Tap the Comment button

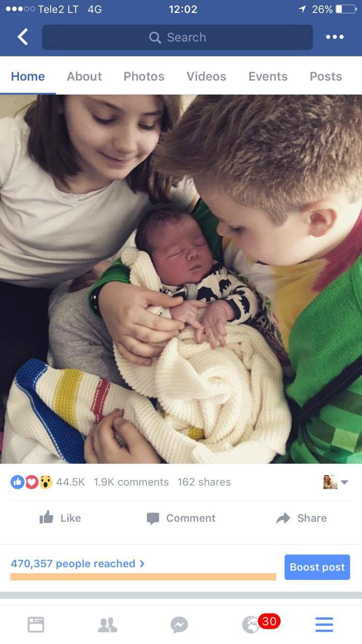pos(181,518)
